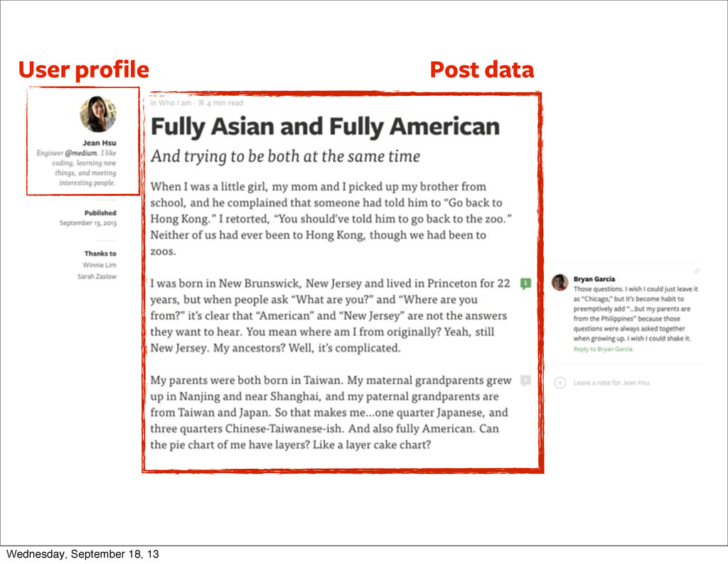Viewport: 728px width, 564px height.
Task: Click 'Reply to Bryan Garcia' link
Action: pyautogui.click(x=603, y=349)
